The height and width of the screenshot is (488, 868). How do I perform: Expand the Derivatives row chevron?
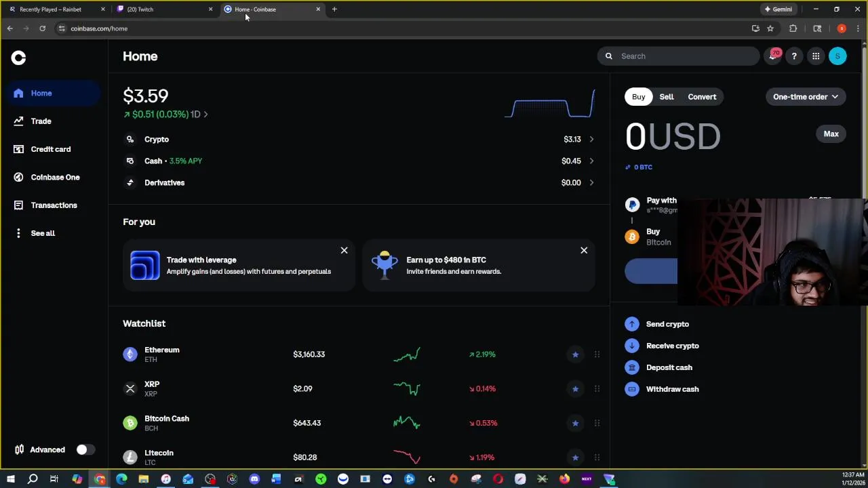pos(591,183)
